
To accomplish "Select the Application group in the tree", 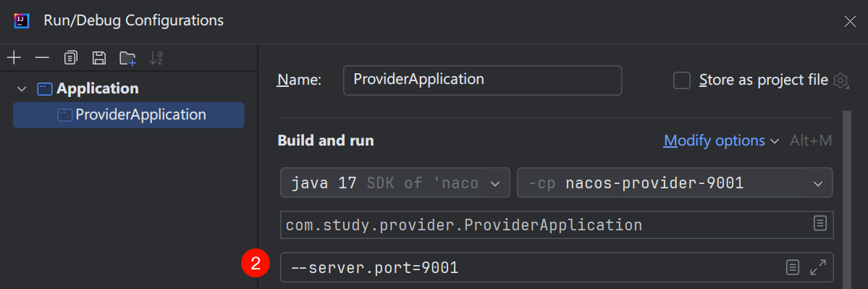I will 98,88.
